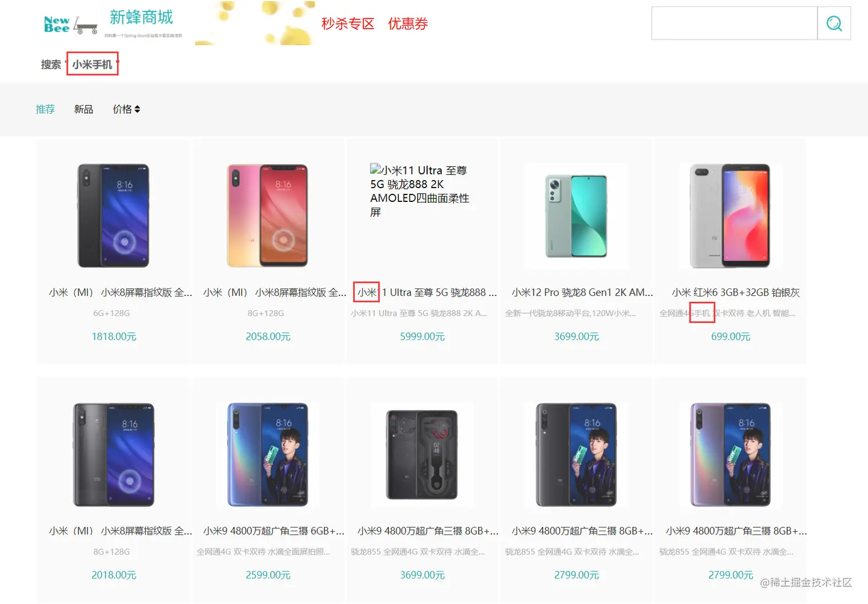Open the New Bee cart logo
The width and height of the screenshot is (868, 604).
click(71, 25)
